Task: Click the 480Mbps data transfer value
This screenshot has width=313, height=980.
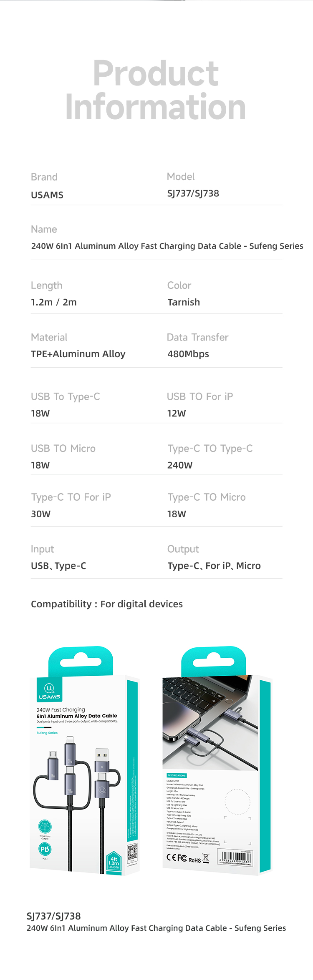Action: [188, 354]
